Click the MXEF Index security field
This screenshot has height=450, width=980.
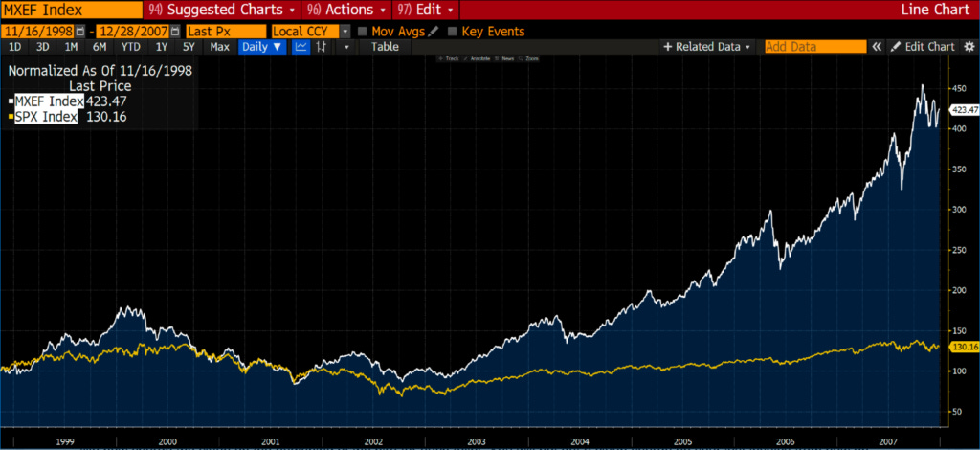click(71, 10)
